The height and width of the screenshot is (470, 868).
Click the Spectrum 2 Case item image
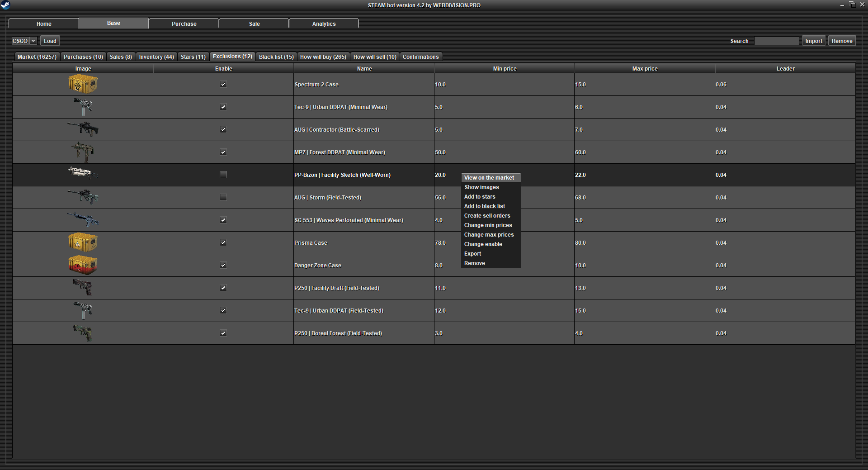[83, 84]
